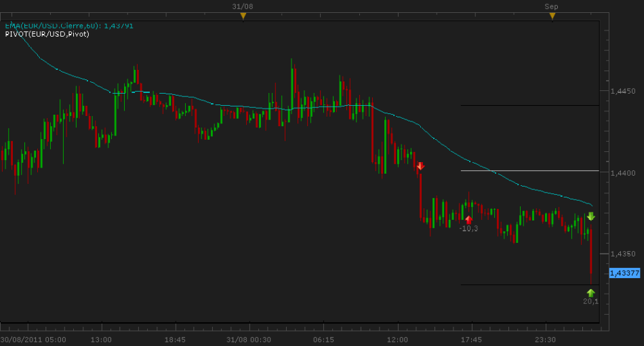Click the 31/08 day-separator triangle
This screenshot has height=346, width=644.
click(243, 16)
